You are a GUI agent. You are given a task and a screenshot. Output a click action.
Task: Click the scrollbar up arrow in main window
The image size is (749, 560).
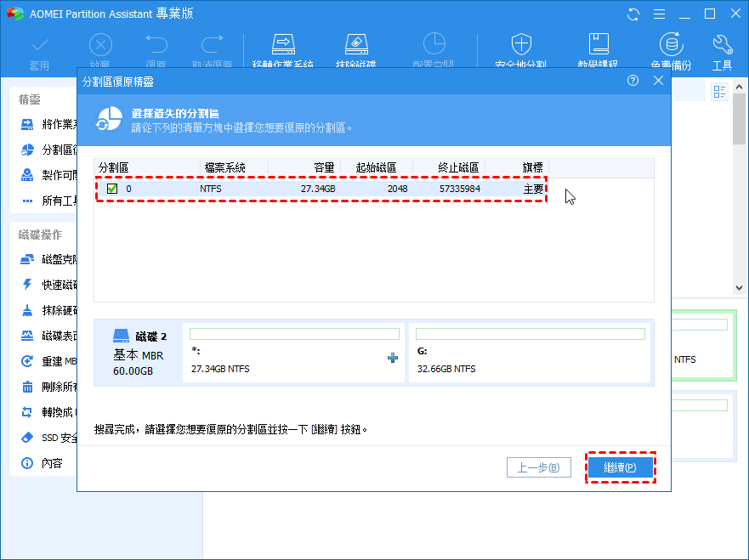pyautogui.click(x=739, y=87)
